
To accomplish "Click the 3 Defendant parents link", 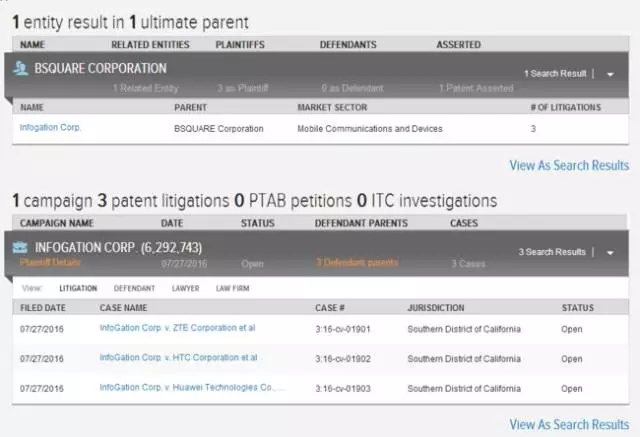I will (349, 263).
